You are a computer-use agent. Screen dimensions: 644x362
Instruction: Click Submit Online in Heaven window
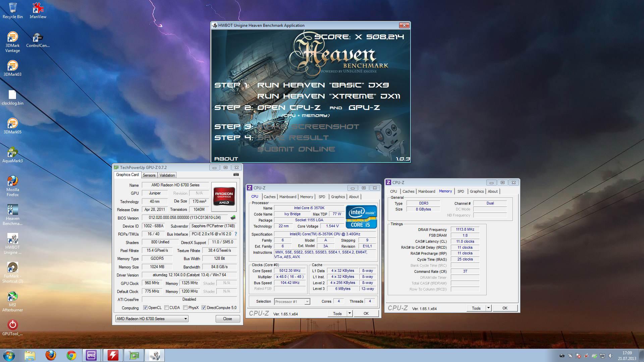(296, 149)
